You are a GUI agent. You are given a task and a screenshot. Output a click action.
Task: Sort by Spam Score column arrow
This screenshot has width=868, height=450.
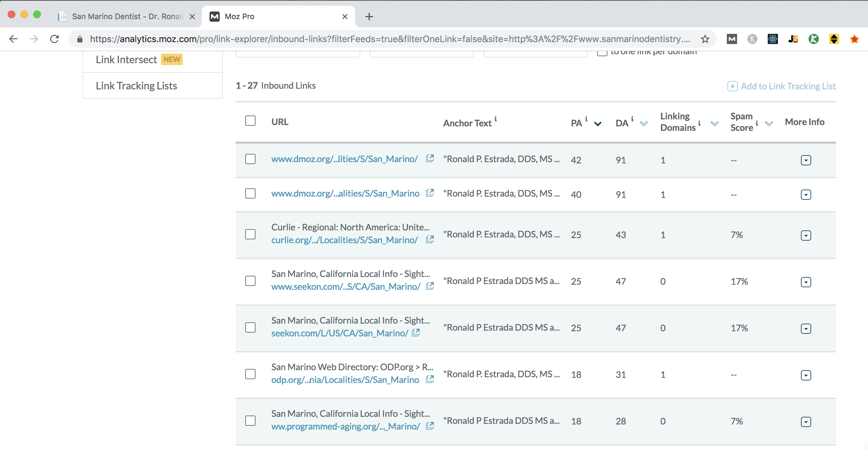(769, 124)
